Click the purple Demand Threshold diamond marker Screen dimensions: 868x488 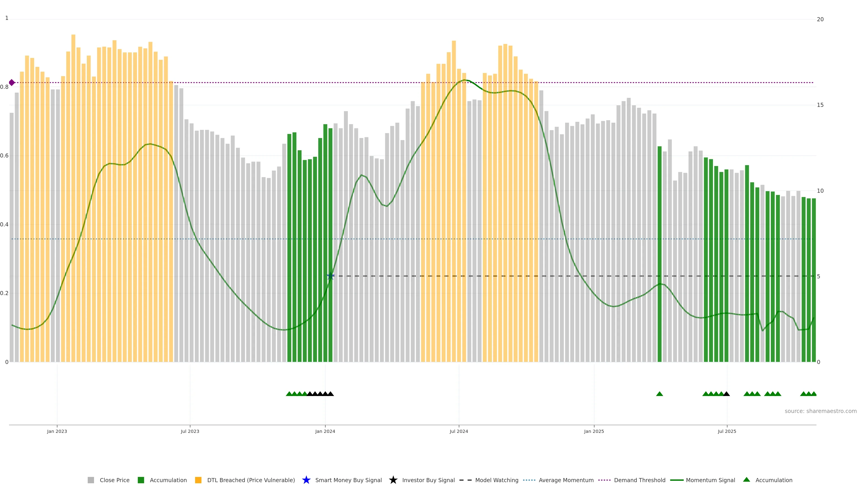(12, 82)
